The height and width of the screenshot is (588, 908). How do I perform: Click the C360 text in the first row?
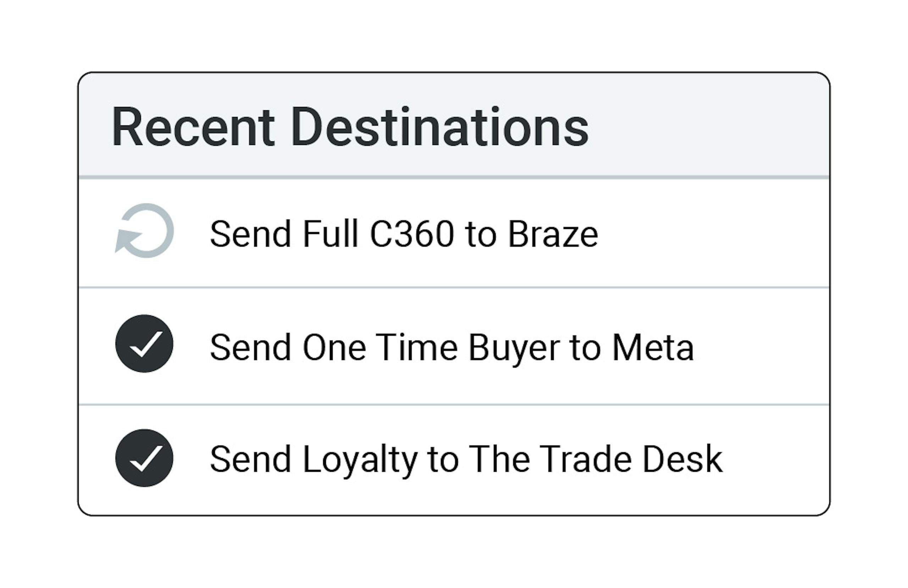tap(412, 234)
